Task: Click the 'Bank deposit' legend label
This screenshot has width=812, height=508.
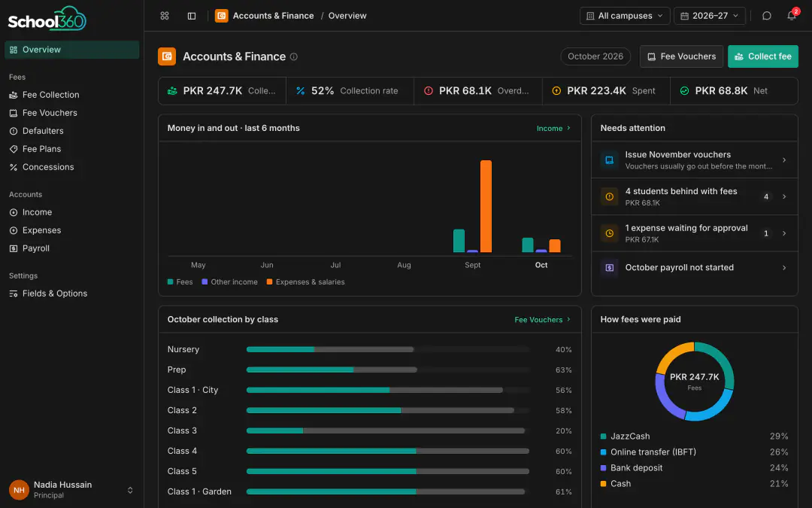Action: [637, 468]
